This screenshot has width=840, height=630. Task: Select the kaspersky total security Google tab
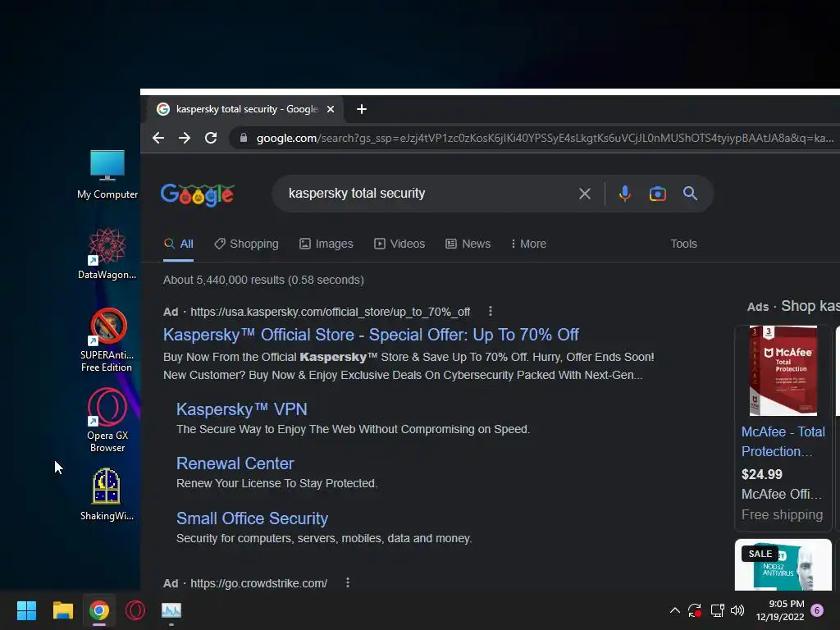click(x=245, y=109)
